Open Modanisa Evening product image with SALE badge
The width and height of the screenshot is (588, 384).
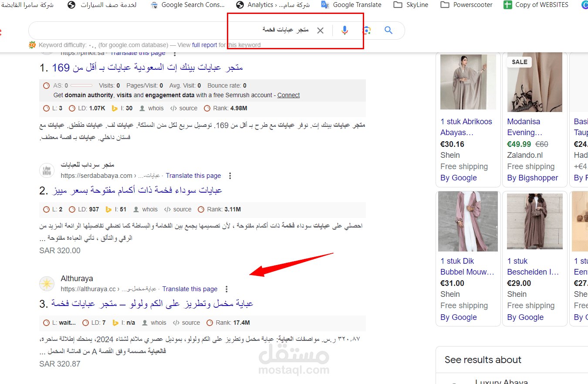535,83
